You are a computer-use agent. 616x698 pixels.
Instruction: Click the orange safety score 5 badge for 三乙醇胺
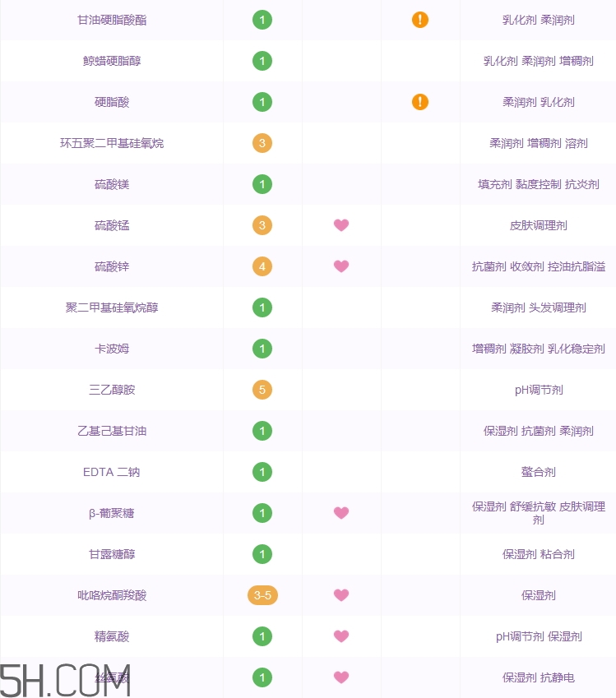pyautogui.click(x=262, y=390)
